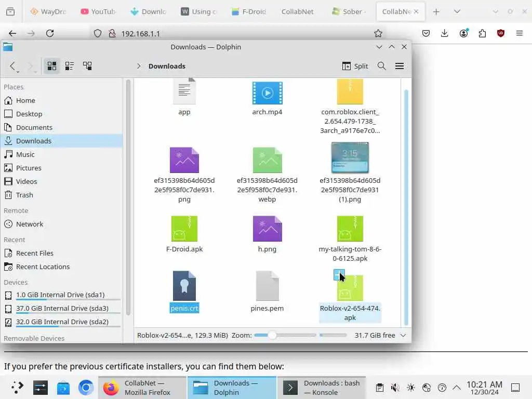Open Dolphin search tool
This screenshot has height=399, width=532.
pyautogui.click(x=382, y=66)
